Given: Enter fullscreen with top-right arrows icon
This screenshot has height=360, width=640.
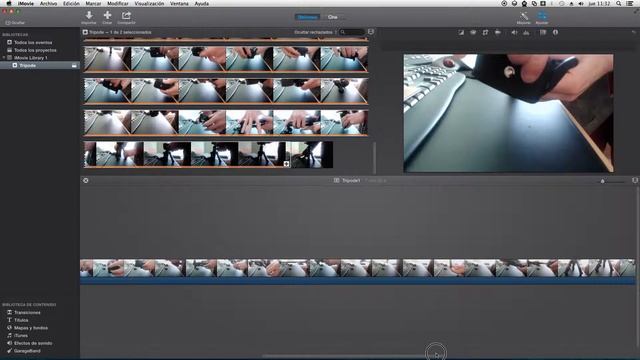Looking at the screenshot, I should 635,11.
